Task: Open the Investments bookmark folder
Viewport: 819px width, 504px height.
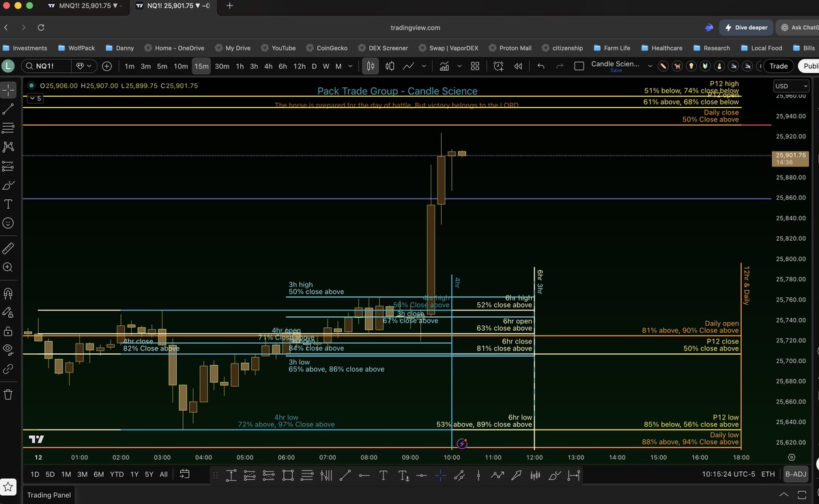Action: [x=25, y=48]
